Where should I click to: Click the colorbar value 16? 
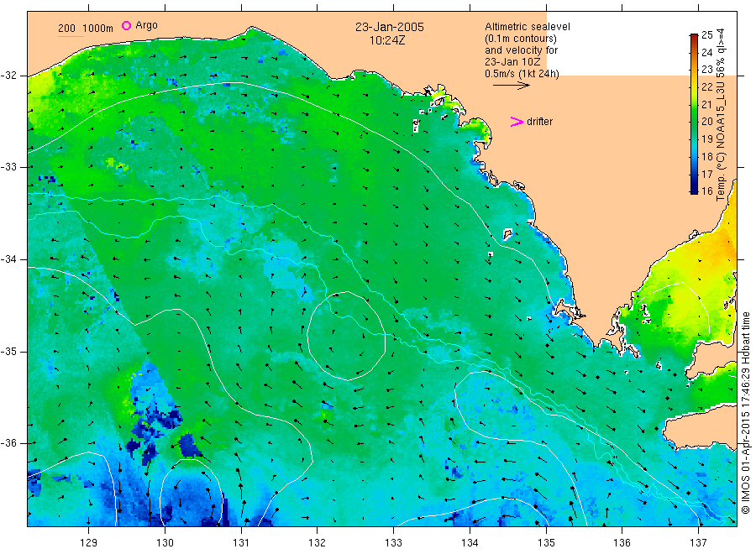pyautogui.click(x=706, y=191)
